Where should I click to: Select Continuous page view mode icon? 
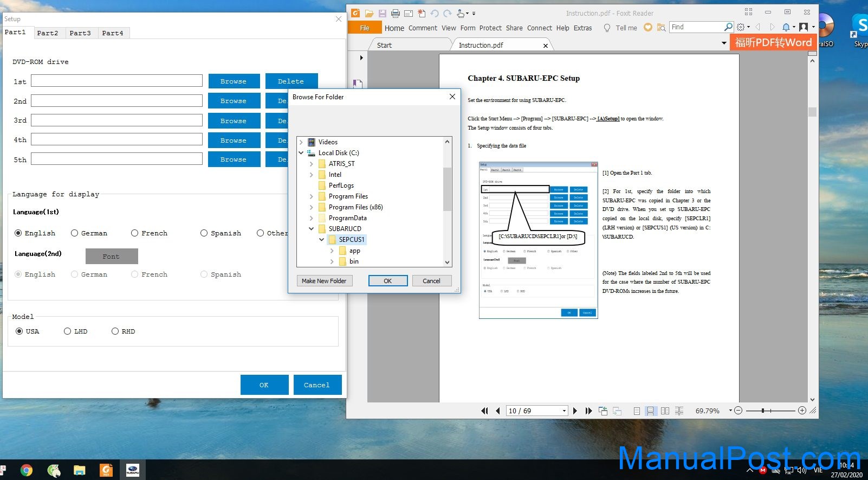point(651,411)
